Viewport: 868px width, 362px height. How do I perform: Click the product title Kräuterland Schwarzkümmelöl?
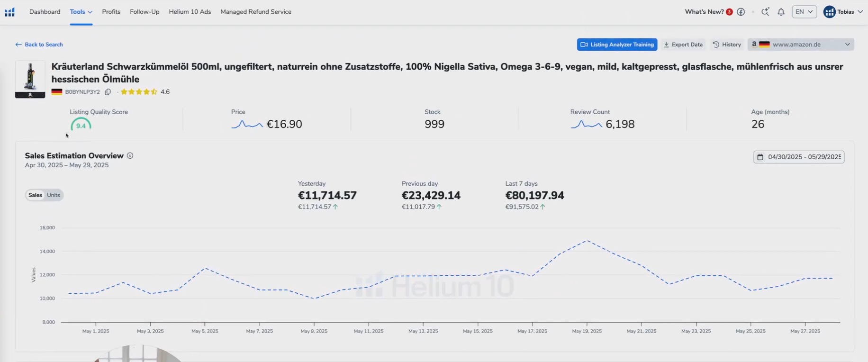(x=447, y=73)
